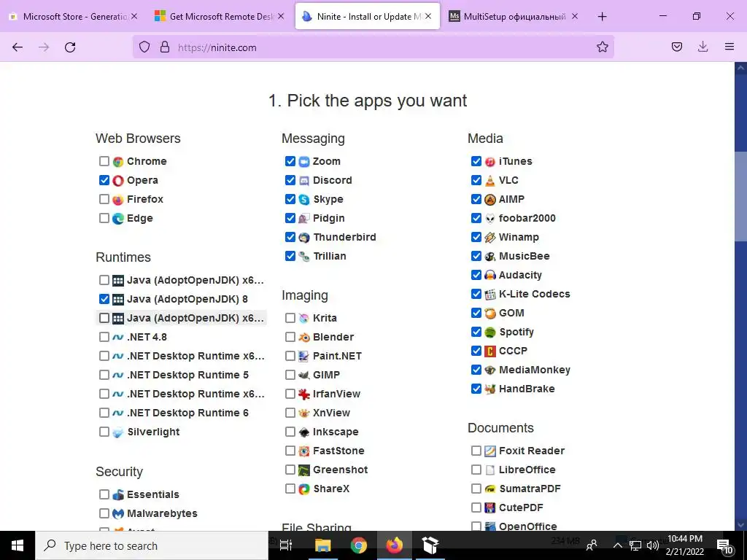
Task: Click the Paint.NET label
Action: (337, 356)
